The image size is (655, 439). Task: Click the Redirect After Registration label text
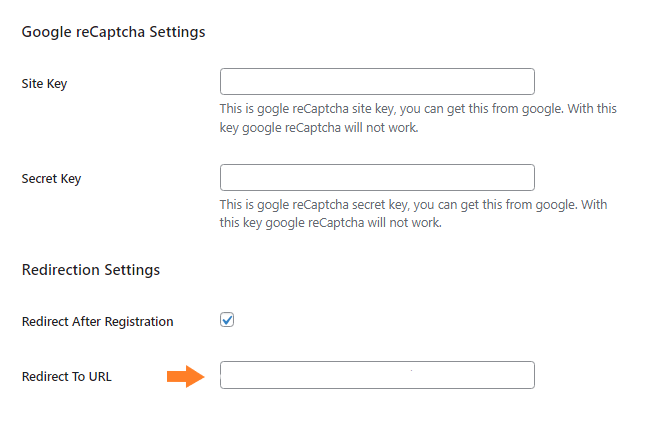coord(97,322)
